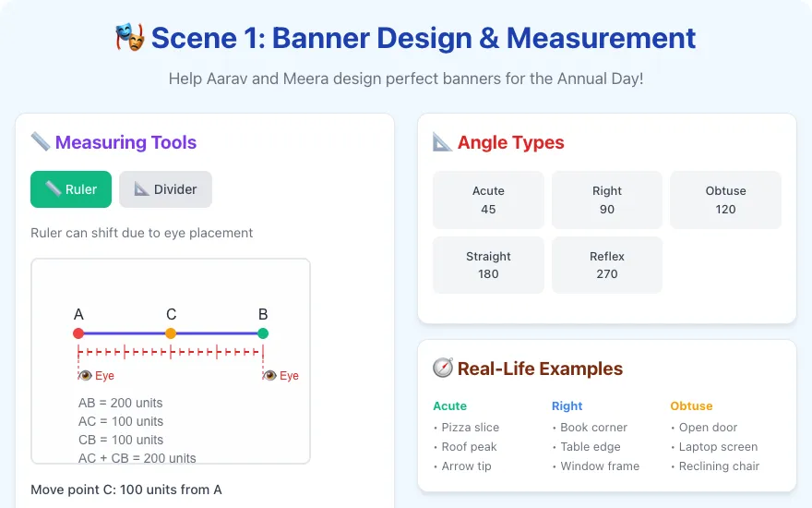
Task: Click the 'Laptop screen' example
Action: (x=718, y=447)
